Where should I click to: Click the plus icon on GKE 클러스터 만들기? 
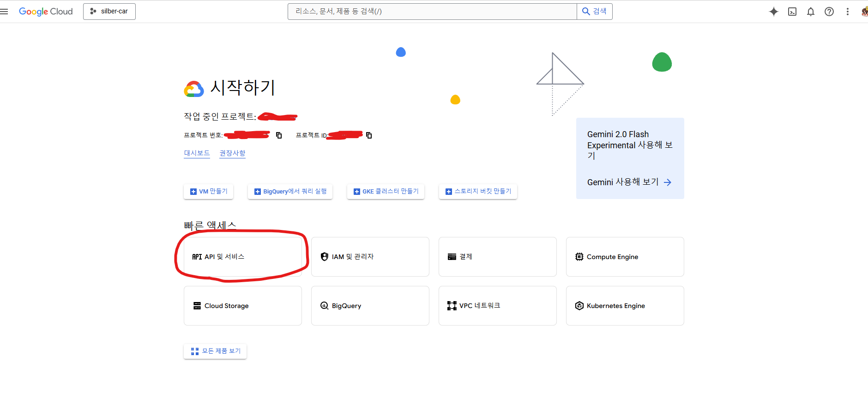pyautogui.click(x=357, y=192)
